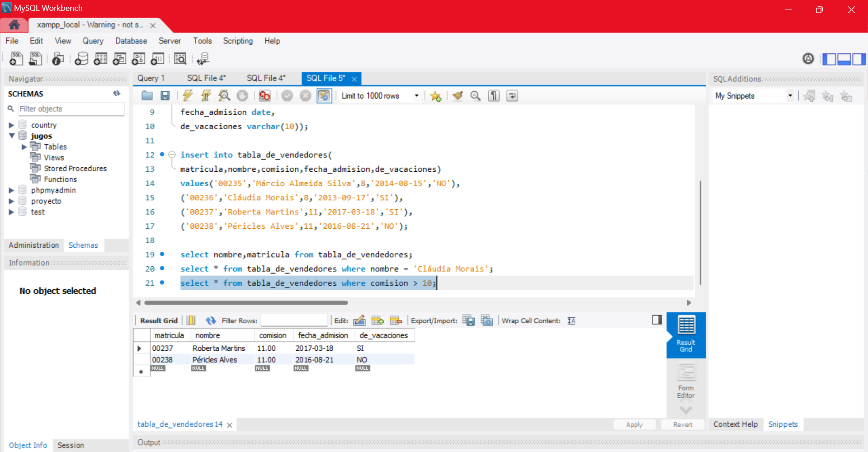Toggle right sidebar panel visibility

859,59
